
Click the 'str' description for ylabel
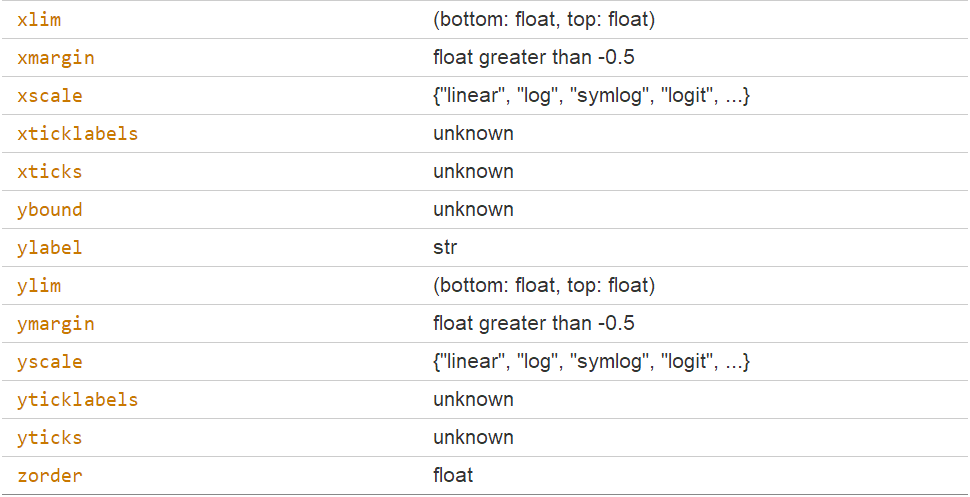tap(445, 248)
